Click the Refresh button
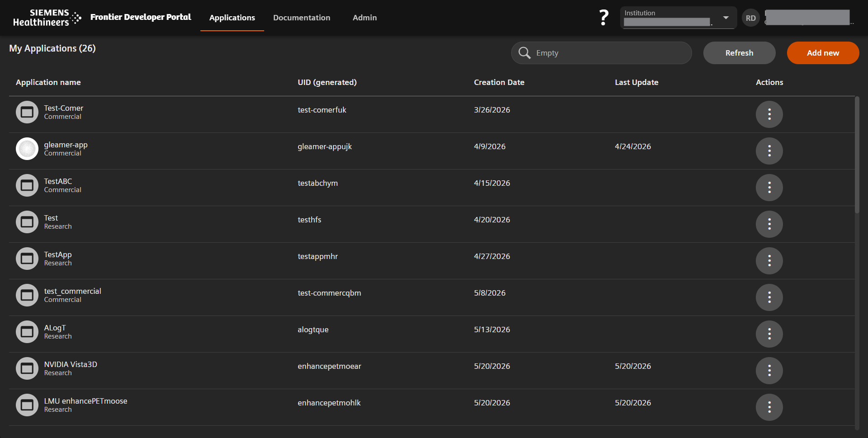868x438 pixels. (x=739, y=53)
